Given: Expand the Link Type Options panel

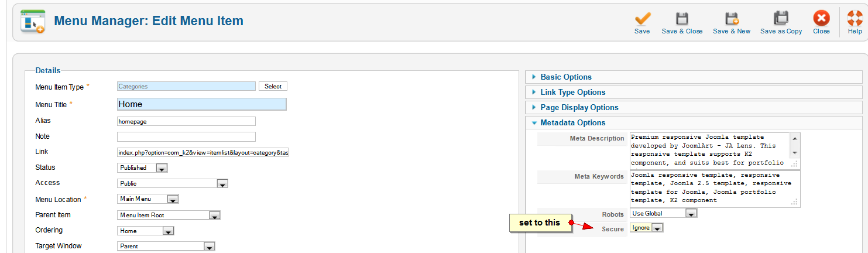Looking at the screenshot, I should (x=572, y=92).
